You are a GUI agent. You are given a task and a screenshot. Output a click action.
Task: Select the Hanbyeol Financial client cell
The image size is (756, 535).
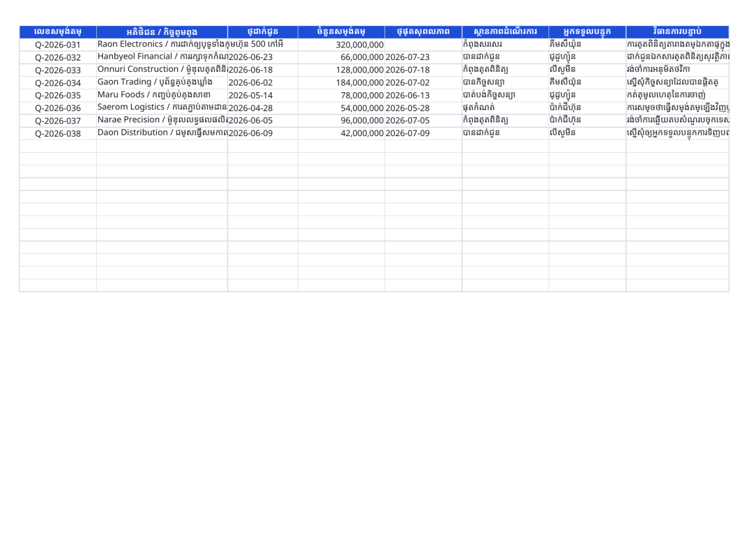point(162,58)
